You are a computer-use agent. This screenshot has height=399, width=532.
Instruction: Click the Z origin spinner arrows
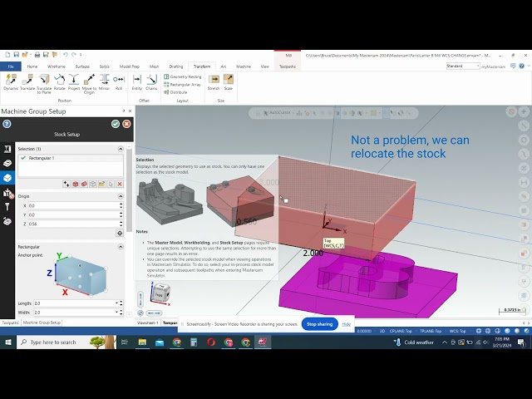pyautogui.click(x=121, y=224)
